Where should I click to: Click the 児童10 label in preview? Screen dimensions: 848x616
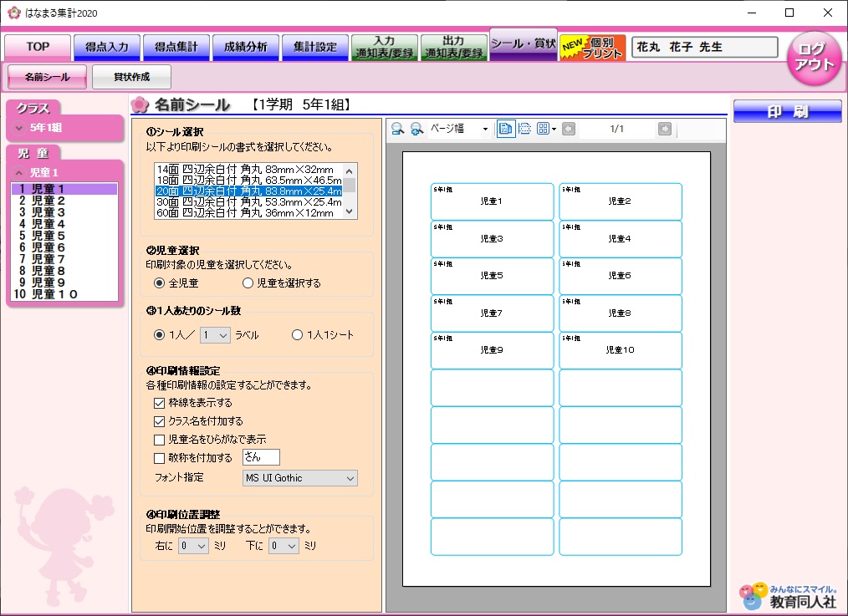tap(621, 350)
